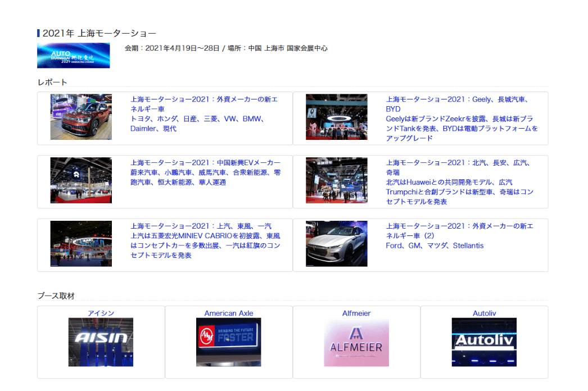This screenshot has height=391, width=588.
Task: Click the 会期 dates and venue text
Action: [x=226, y=48]
